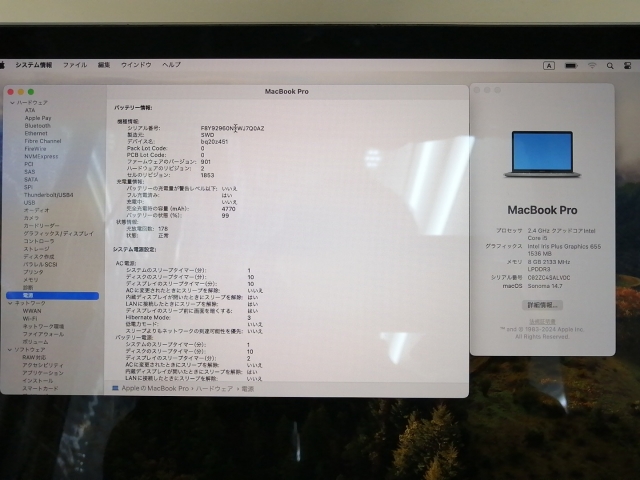Open Control Center icon in menu bar

pos(628,65)
